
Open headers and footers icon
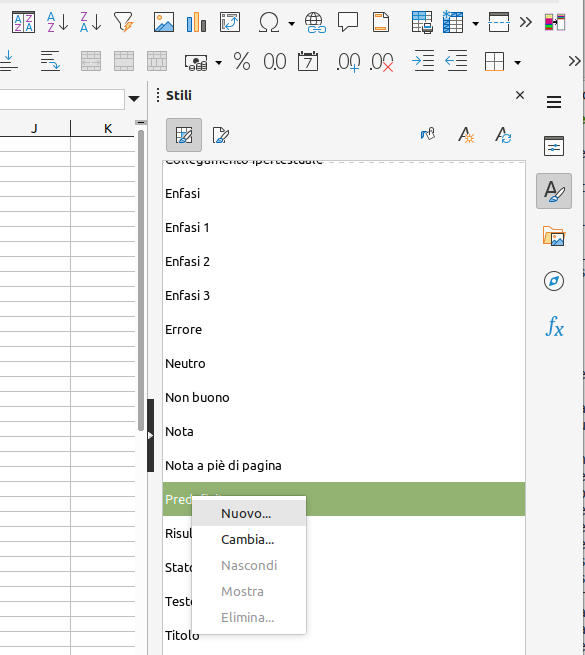[381, 22]
